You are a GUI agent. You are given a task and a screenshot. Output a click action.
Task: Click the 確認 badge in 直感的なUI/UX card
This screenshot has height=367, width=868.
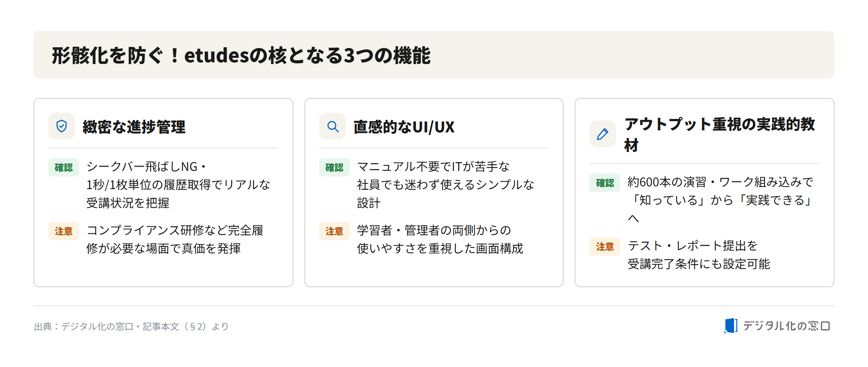334,167
